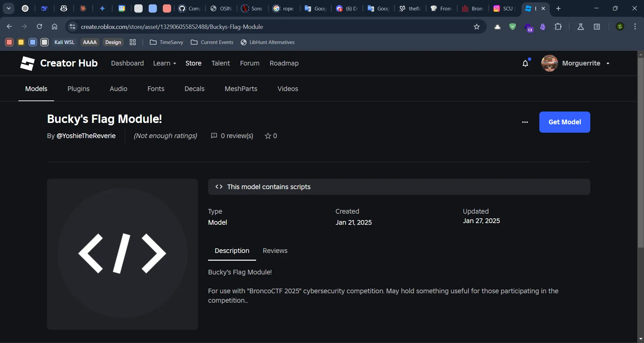This screenshot has height=343, width=644.
Task: Switch to the Models tab
Action: click(36, 89)
